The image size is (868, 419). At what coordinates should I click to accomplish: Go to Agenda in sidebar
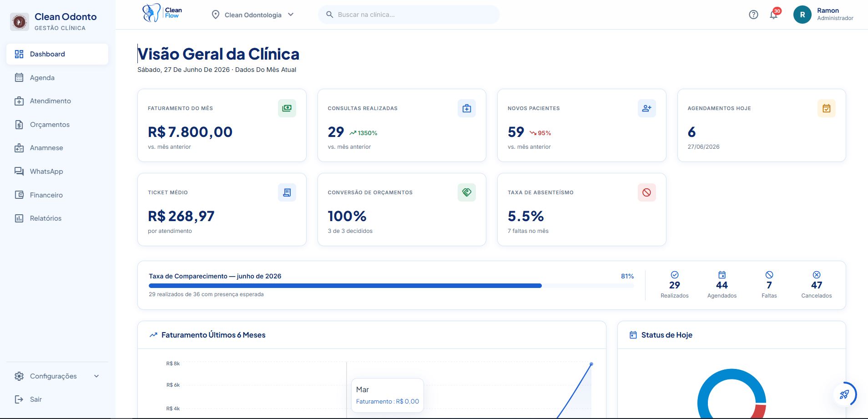(x=57, y=78)
